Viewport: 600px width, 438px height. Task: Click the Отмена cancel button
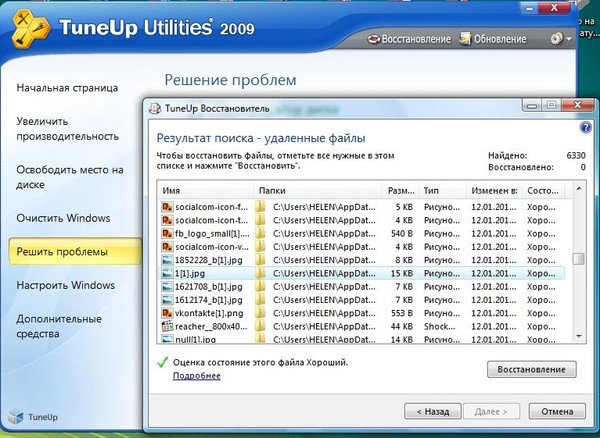[557, 412]
